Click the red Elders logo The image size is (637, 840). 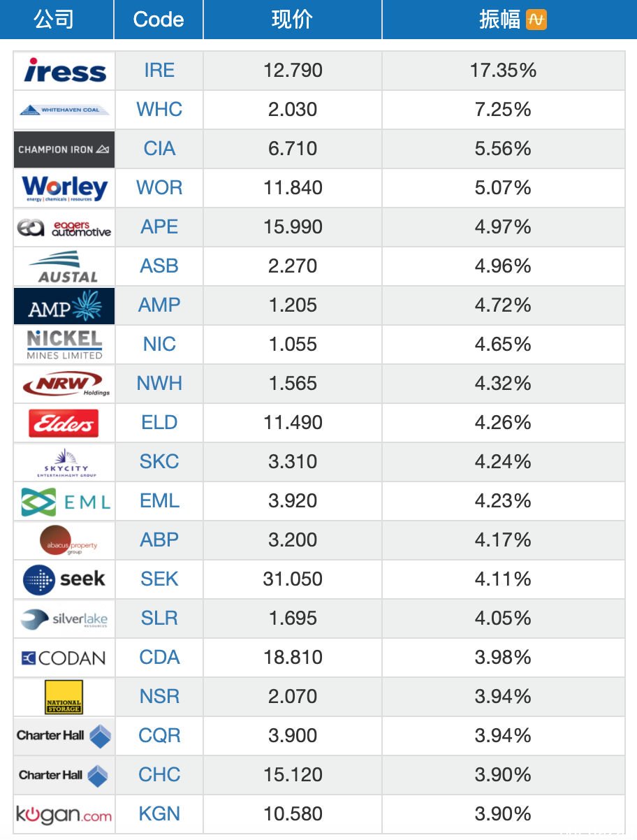64,423
